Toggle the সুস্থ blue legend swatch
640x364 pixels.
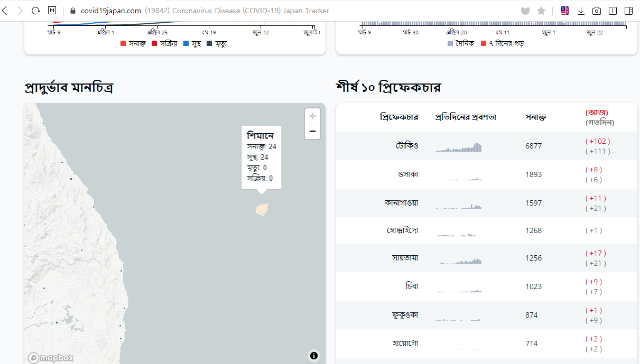click(x=186, y=44)
